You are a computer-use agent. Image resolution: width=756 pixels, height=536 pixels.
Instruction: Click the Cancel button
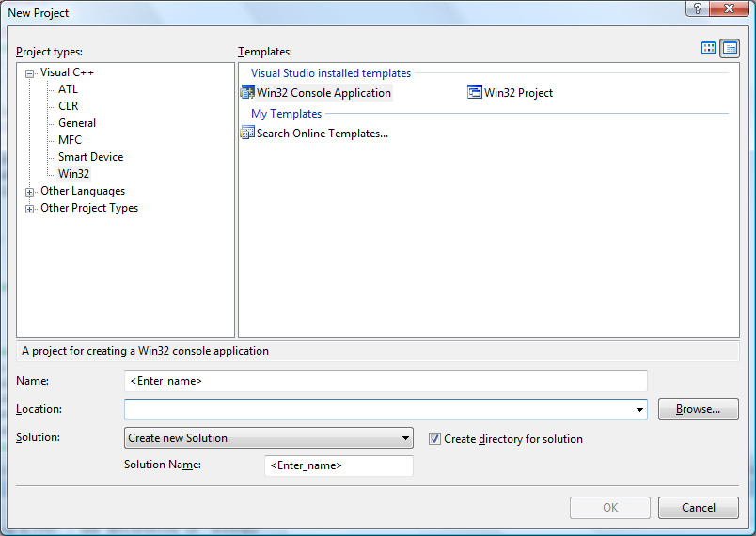coord(698,508)
